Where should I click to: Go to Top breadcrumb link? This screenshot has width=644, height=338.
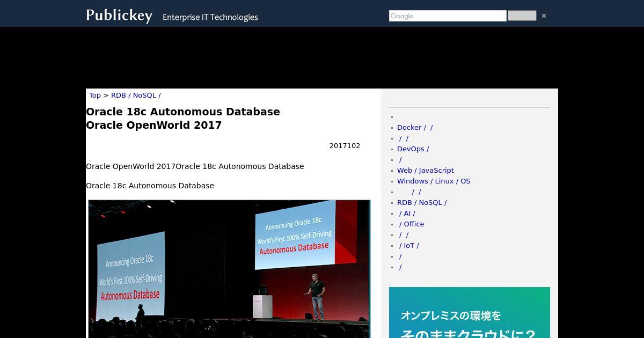(95, 95)
